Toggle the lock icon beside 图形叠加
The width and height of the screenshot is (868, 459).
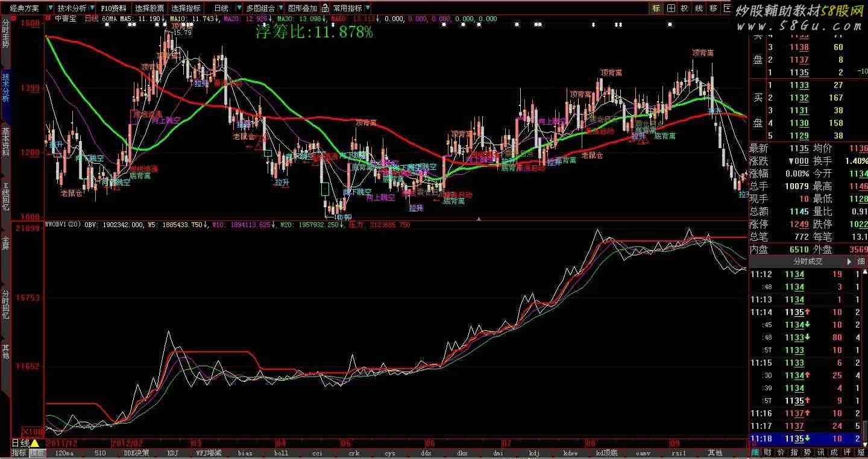[x=325, y=8]
